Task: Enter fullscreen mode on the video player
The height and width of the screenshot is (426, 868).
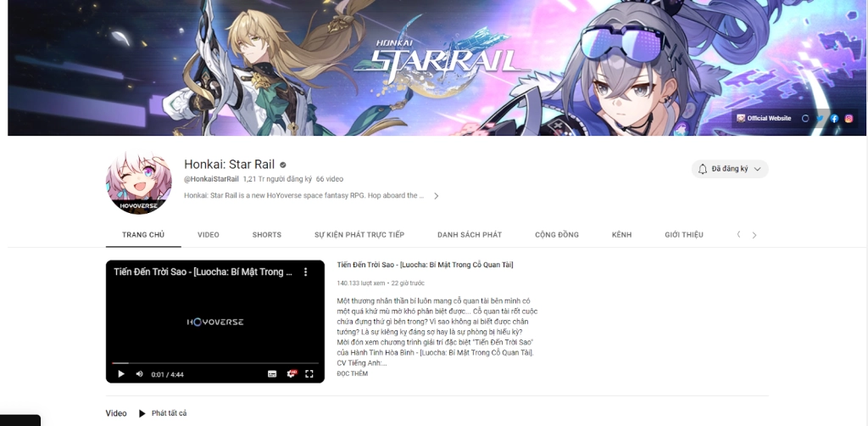Action: (x=309, y=374)
